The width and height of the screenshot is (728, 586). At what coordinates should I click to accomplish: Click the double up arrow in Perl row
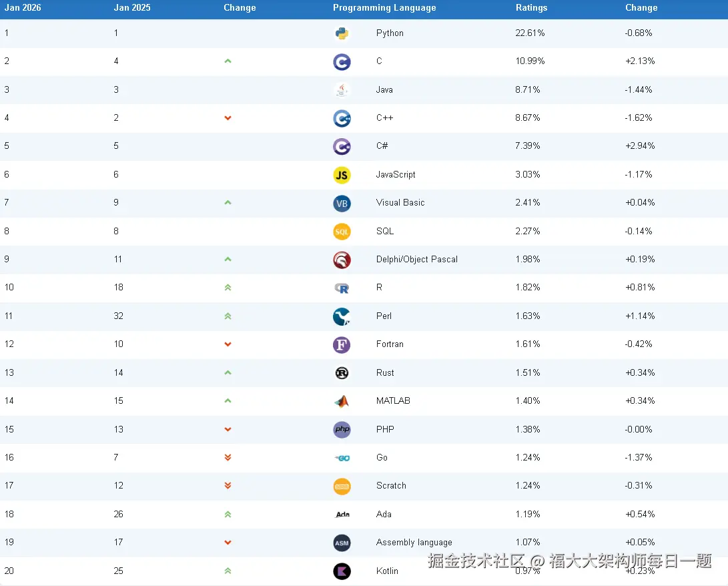[x=228, y=316]
